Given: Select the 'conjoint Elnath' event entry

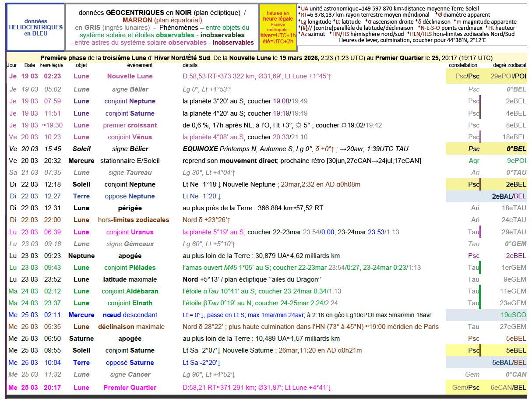Looking at the screenshot, I should (130, 303).
